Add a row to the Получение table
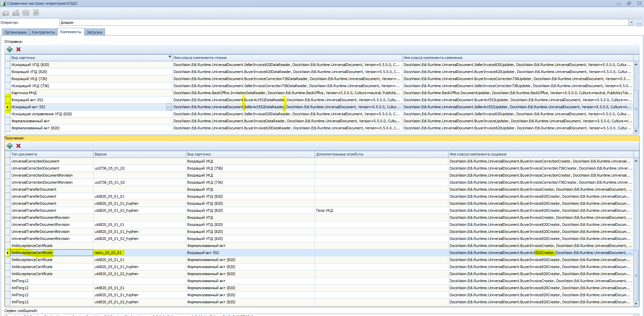 10,146
